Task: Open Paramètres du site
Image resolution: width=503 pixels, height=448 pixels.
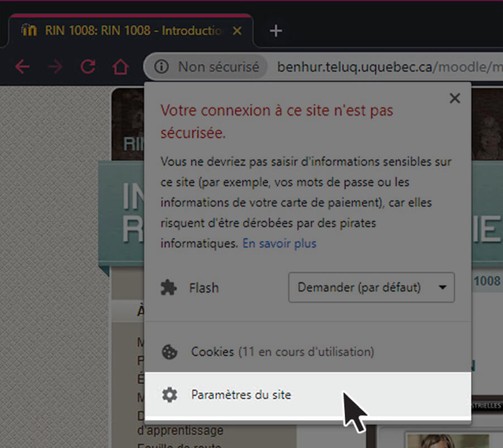Action: pyautogui.click(x=241, y=394)
